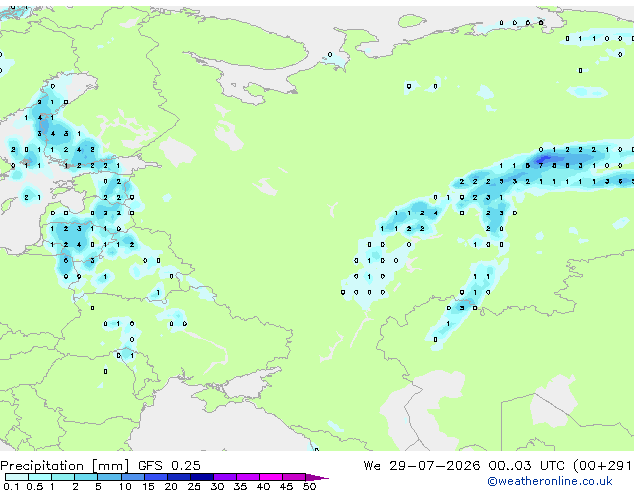The height and width of the screenshot is (490, 634).
Task: Click the lightest cyan legend swatch (0.1-0.5)
Action: tap(17, 477)
